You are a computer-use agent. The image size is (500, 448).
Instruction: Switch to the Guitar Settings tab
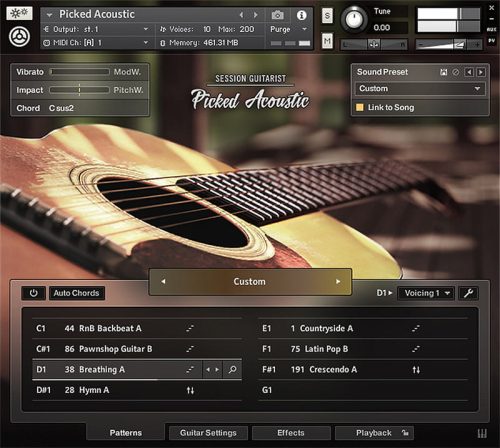[208, 433]
